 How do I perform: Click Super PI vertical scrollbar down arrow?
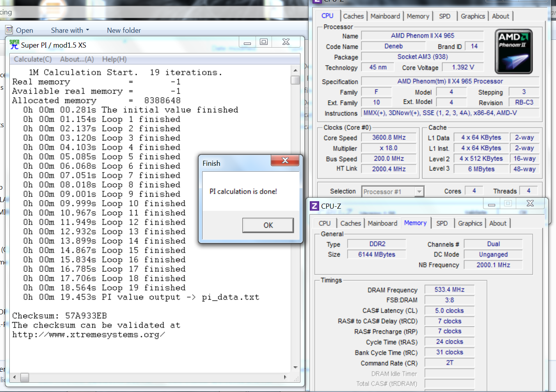pos(295,368)
